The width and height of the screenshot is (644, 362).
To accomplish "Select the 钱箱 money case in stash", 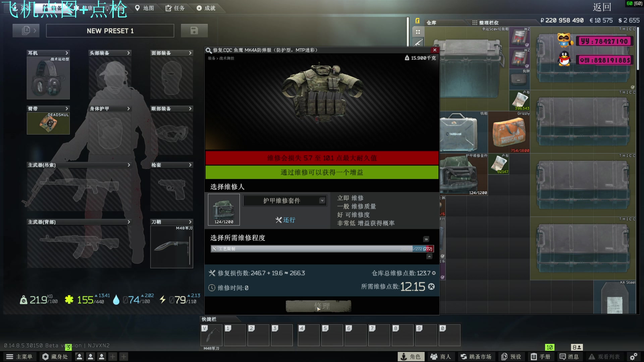I will point(464,132).
